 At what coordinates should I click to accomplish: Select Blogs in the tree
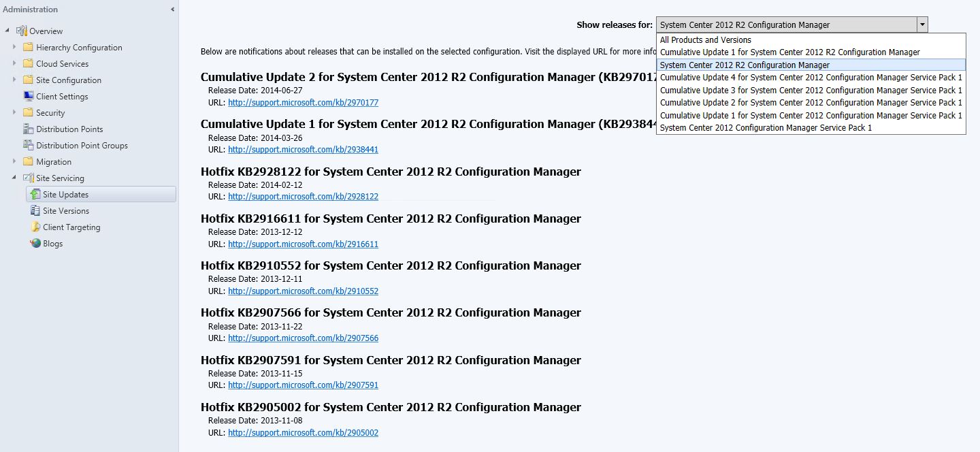(x=52, y=244)
